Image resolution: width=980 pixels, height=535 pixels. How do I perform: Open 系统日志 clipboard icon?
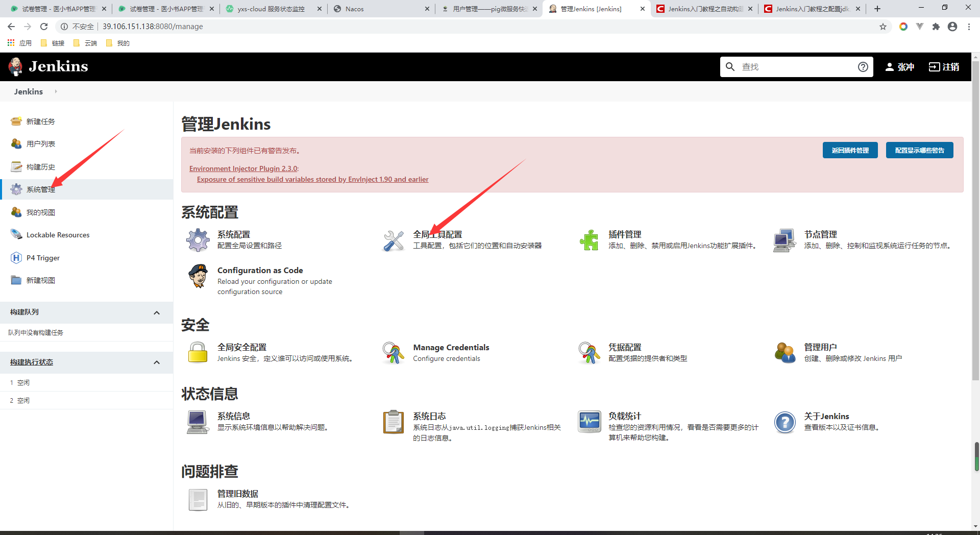[394, 422]
